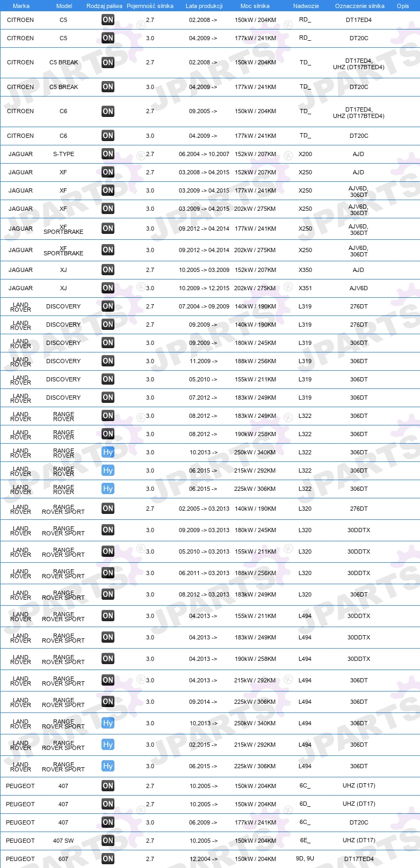The width and height of the screenshot is (420, 868).
Task: Click ON fuel badge for Citroen C6 2.7
Action: (108, 111)
